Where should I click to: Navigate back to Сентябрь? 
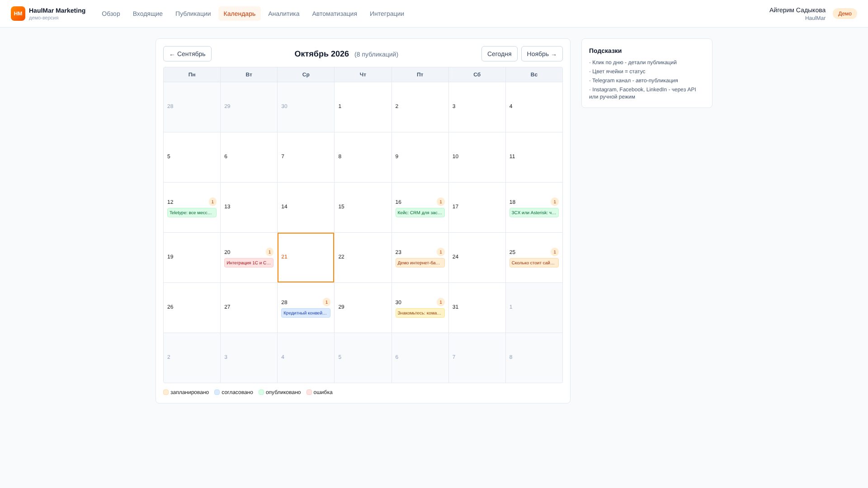(187, 54)
